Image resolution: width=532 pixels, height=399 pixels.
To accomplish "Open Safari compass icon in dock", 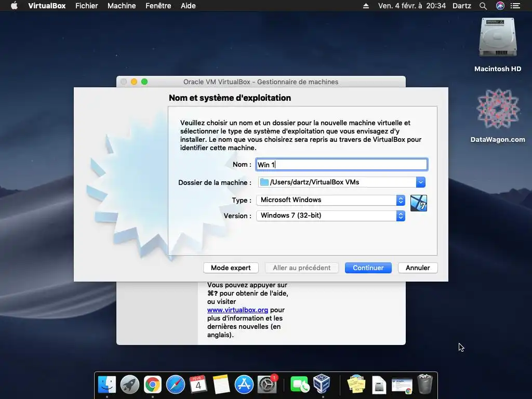I will coord(176,384).
